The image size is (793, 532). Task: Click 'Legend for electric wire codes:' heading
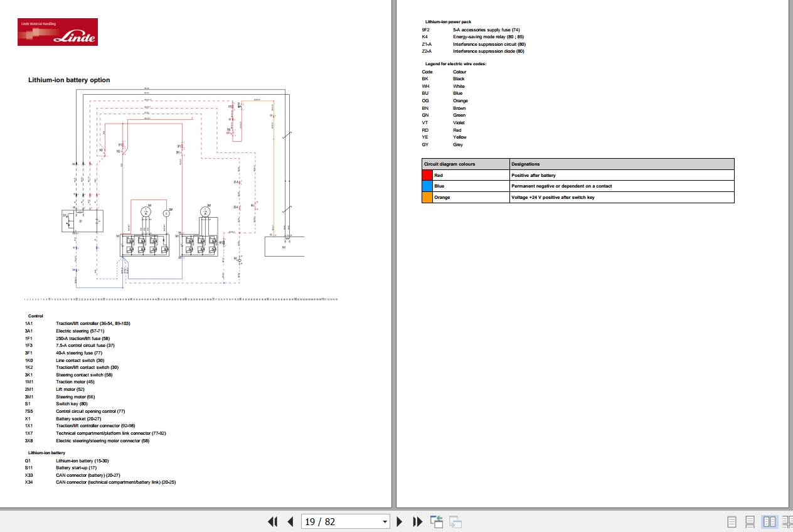pyautogui.click(x=456, y=64)
